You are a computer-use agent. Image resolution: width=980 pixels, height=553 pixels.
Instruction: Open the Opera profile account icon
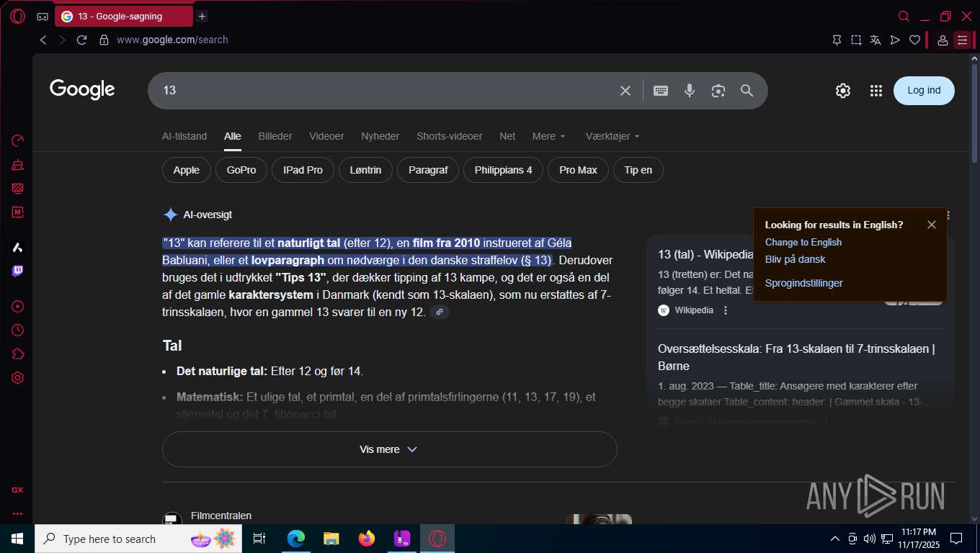[x=943, y=40]
